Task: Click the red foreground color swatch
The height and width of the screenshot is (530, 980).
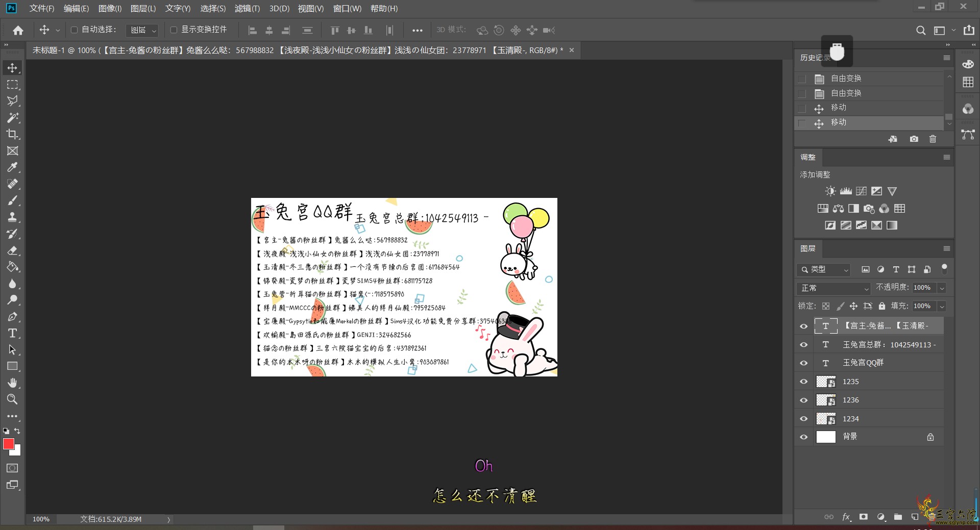Action: (x=8, y=443)
